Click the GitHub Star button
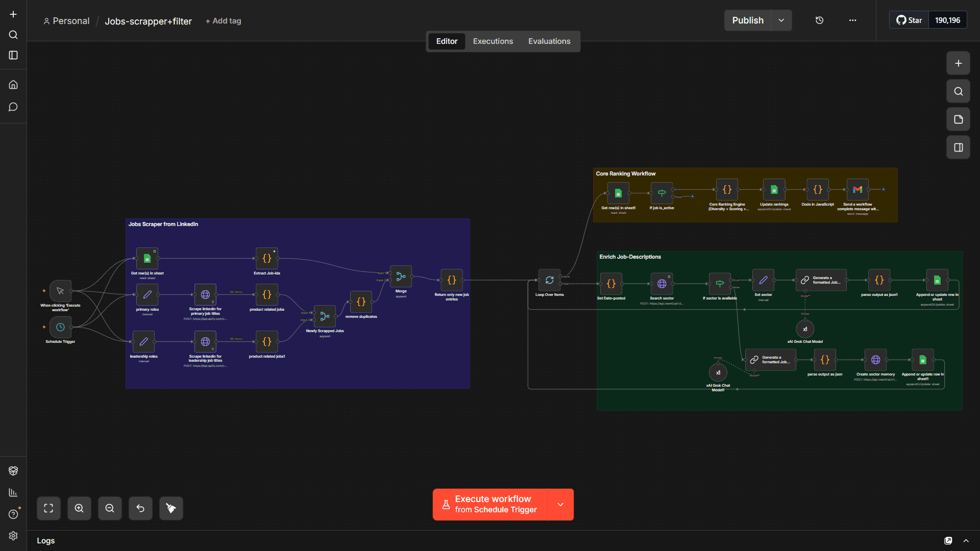 909,20
